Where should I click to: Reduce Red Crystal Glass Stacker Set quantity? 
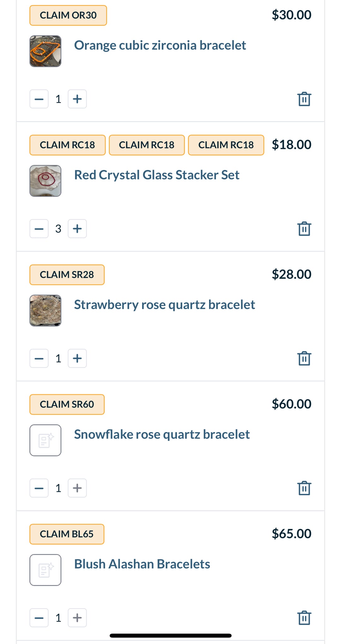[x=39, y=229]
